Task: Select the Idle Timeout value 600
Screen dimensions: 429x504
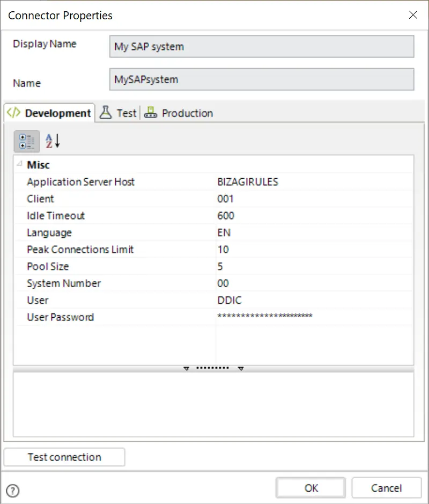Action: [x=226, y=216]
